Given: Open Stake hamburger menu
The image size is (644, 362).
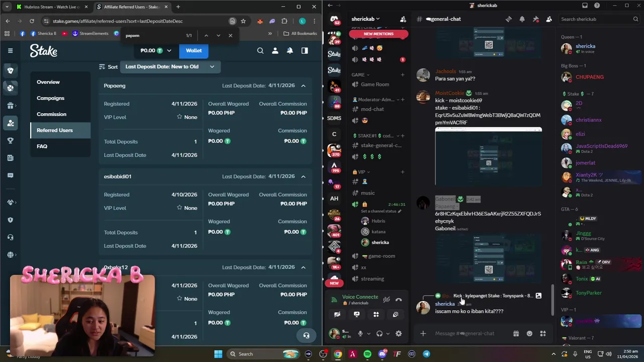Looking at the screenshot, I should point(10,50).
